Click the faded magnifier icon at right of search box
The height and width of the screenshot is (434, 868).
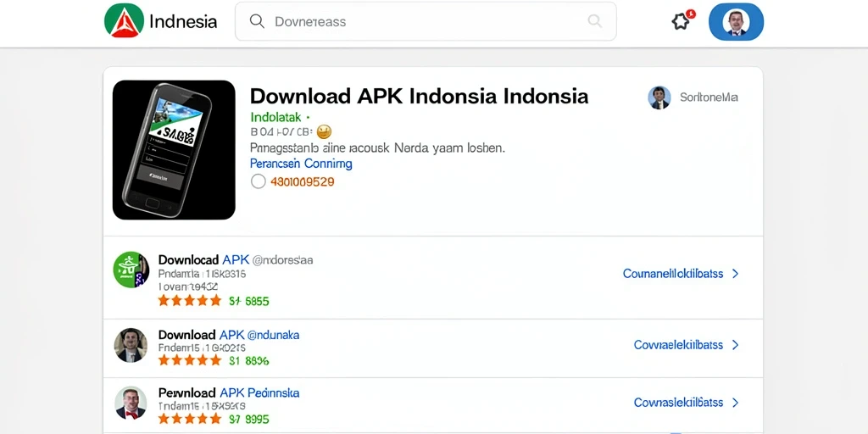pyautogui.click(x=594, y=21)
